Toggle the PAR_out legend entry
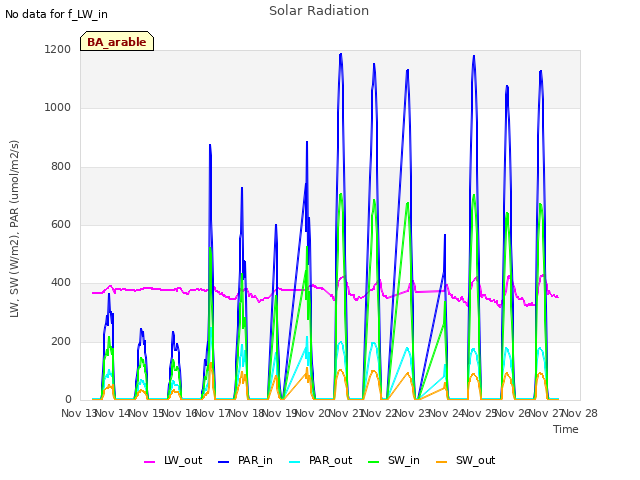Image resolution: width=640 pixels, height=480 pixels. [x=320, y=460]
